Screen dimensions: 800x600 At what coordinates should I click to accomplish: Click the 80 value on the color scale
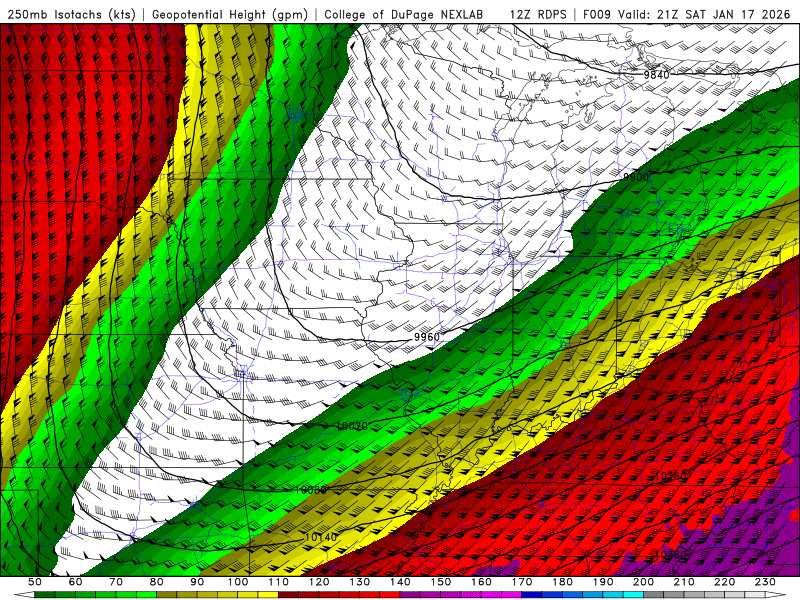tap(157, 582)
